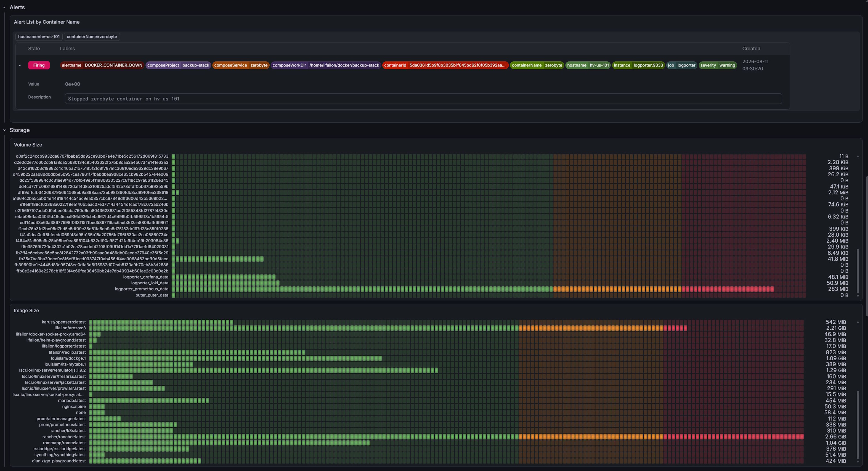Click the alert value 0e+00

pos(72,84)
